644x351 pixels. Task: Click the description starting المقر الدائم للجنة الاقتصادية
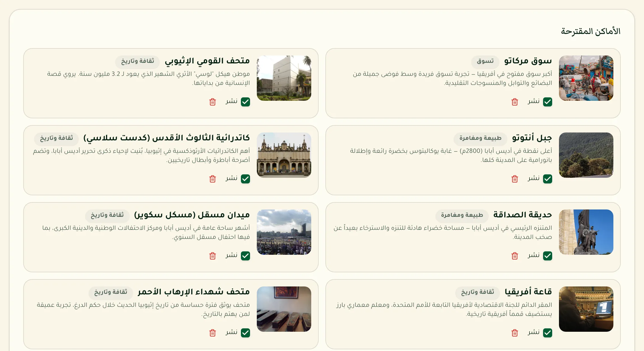(x=444, y=309)
